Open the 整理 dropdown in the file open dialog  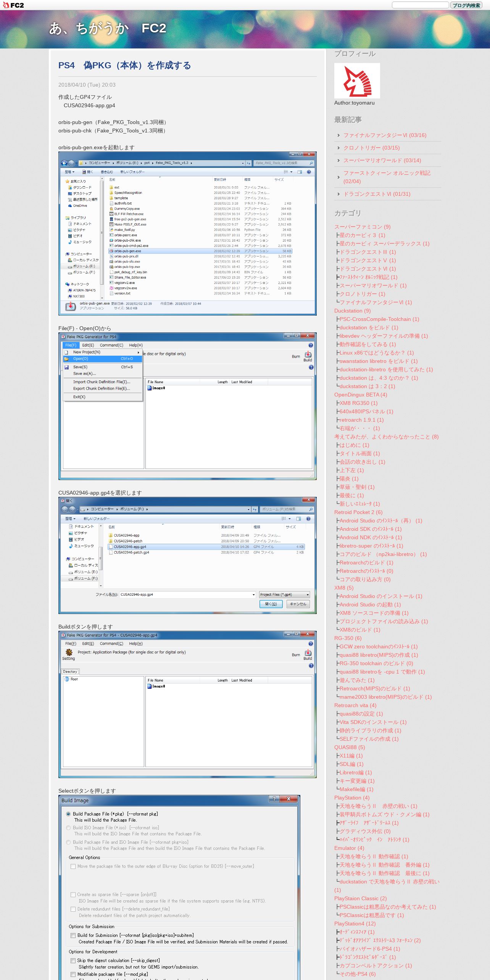click(70, 519)
